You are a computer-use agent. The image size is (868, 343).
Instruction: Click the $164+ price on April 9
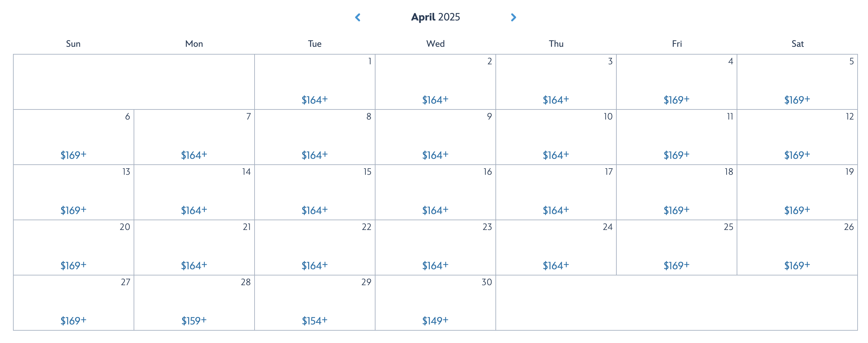435,155
